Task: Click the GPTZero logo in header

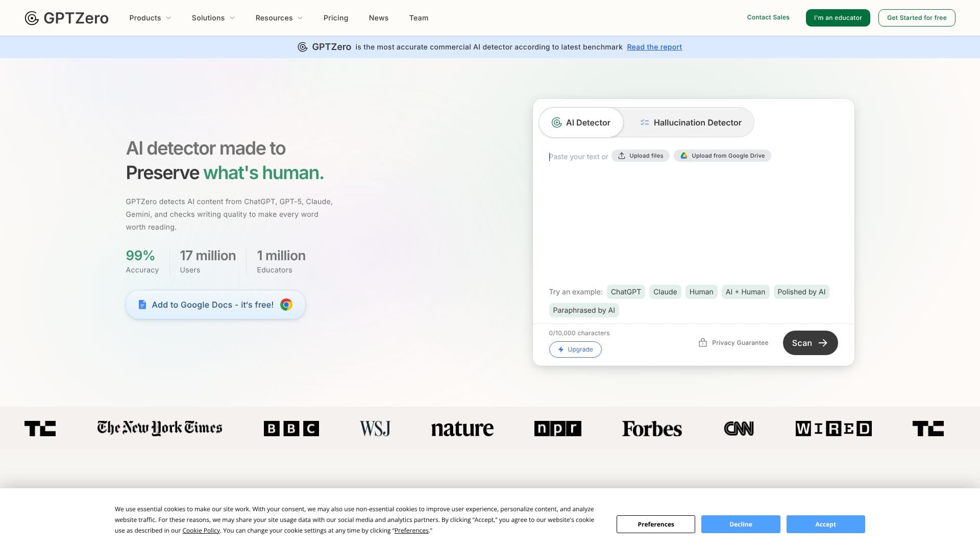Action: (x=66, y=18)
